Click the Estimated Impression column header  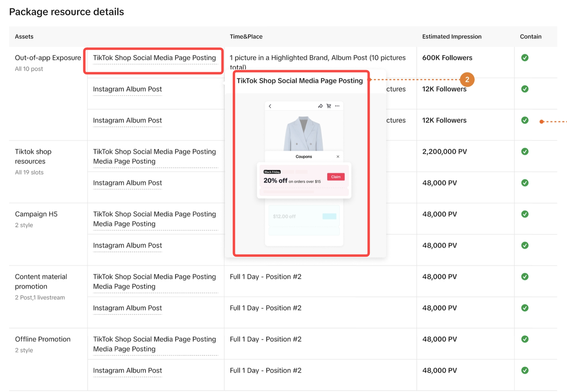click(x=451, y=37)
